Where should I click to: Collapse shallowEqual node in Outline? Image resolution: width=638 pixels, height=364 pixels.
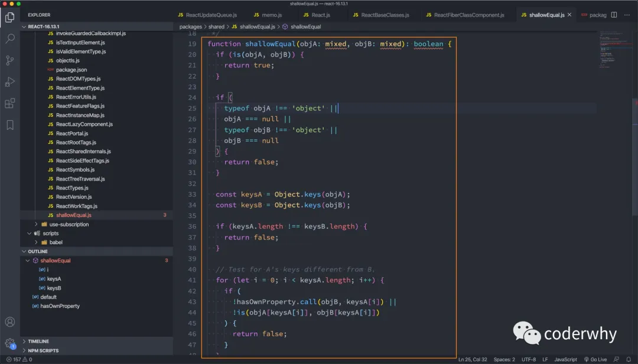[28, 260]
